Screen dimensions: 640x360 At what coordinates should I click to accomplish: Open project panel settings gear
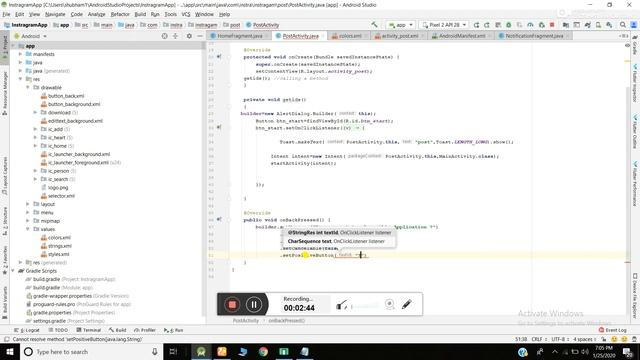[x=189, y=36]
